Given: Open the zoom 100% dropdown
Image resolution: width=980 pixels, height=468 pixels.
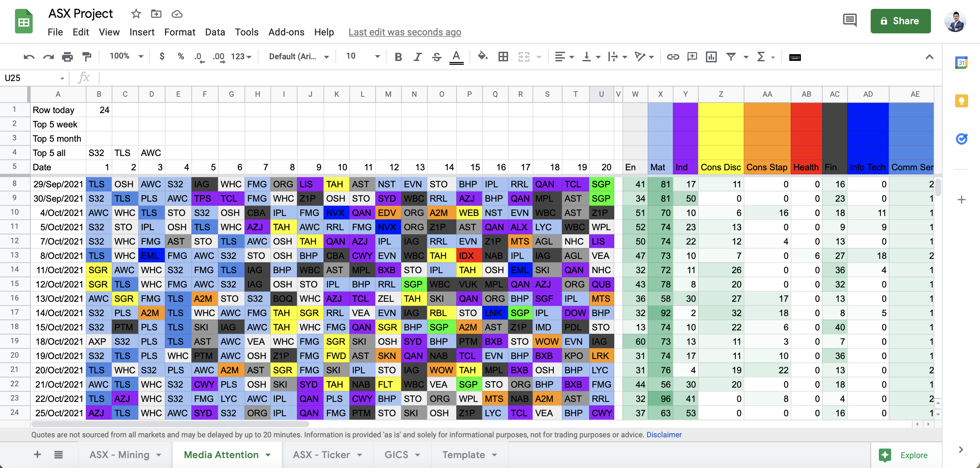Looking at the screenshot, I should coord(126,57).
